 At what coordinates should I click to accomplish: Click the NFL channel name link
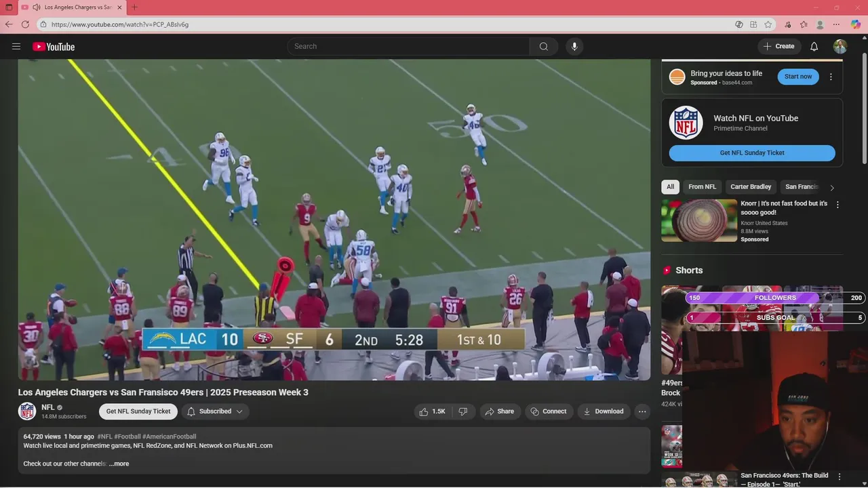point(47,407)
